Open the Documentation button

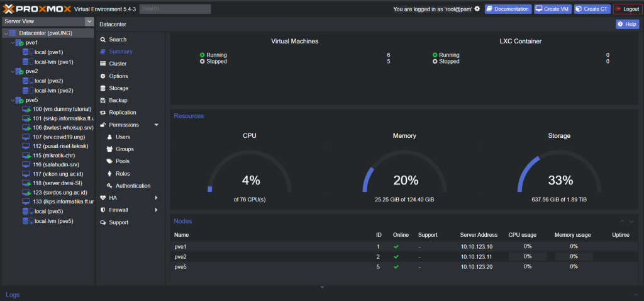pos(508,9)
